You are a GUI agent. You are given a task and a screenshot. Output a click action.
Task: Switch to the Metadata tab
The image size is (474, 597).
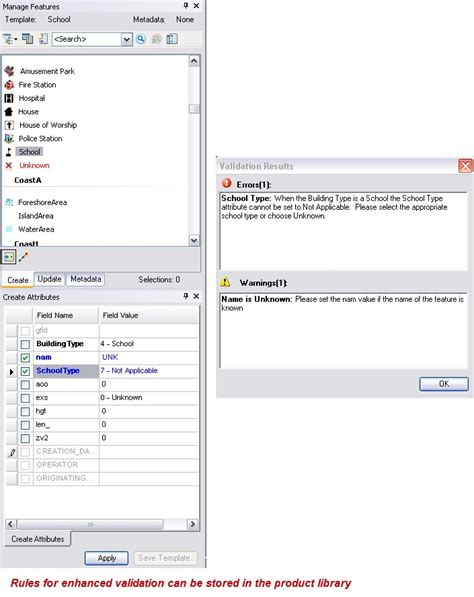[x=86, y=279]
